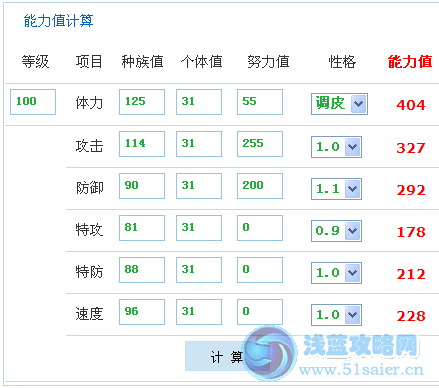Select the 攻击 个体值 field
439x388 pixels.
199,144
